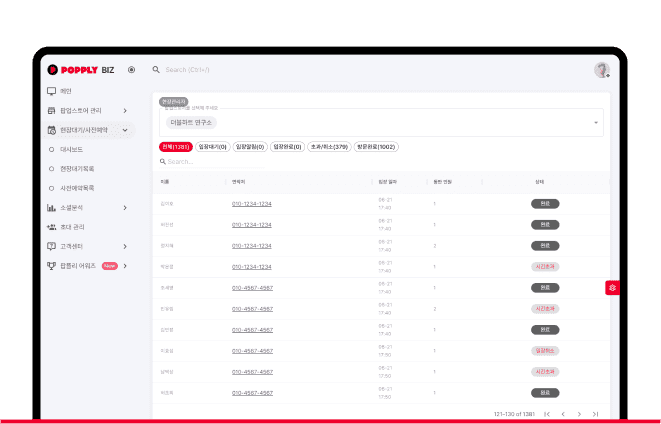Click the 팝업스토어 관리 store icon
Viewport: 661px width, 424px height.
point(51,110)
